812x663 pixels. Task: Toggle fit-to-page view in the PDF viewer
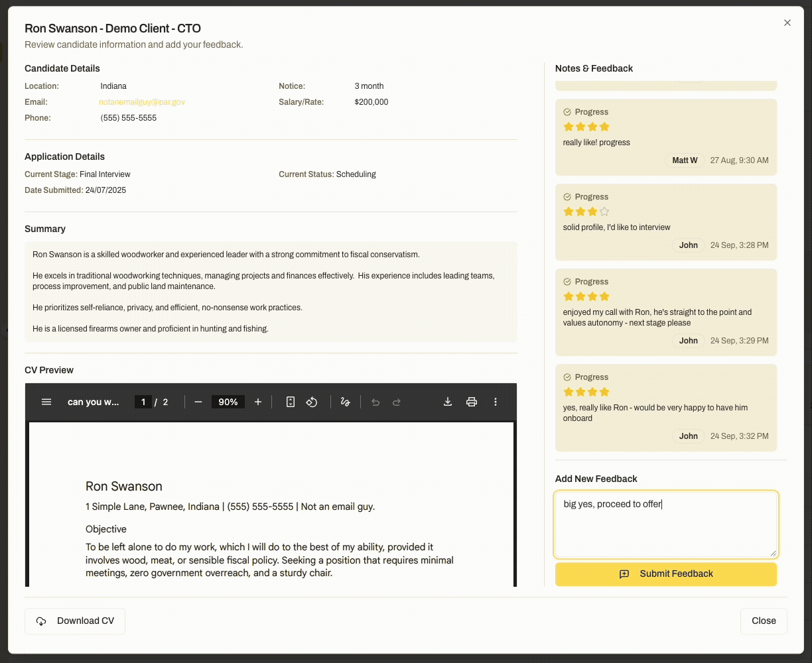(291, 402)
